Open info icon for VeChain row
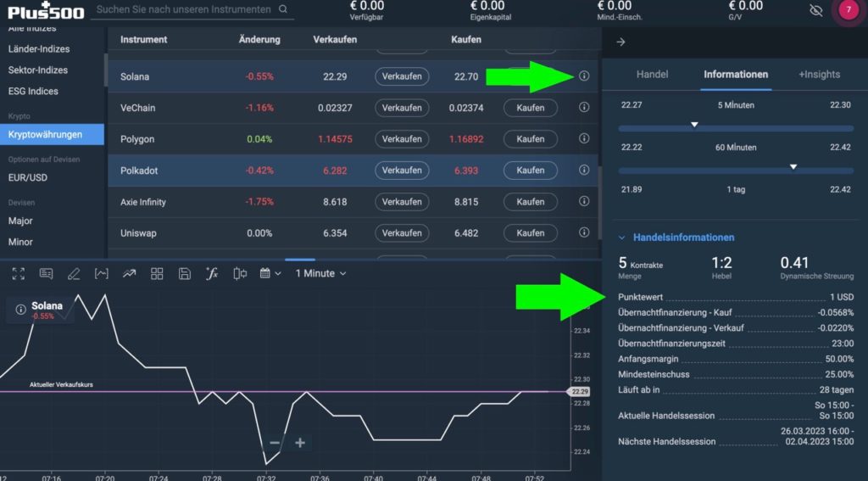 tap(584, 108)
